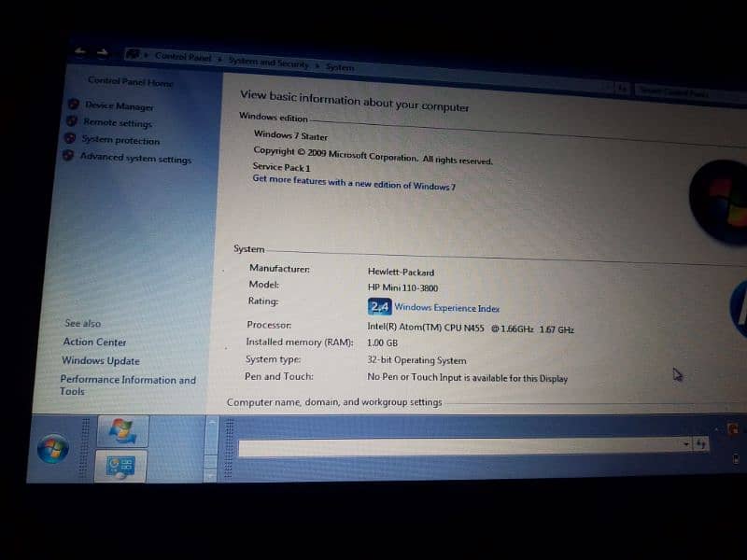Viewport: 747px width, 560px height.
Task: Open Advanced system settings link
Action: pos(135,159)
